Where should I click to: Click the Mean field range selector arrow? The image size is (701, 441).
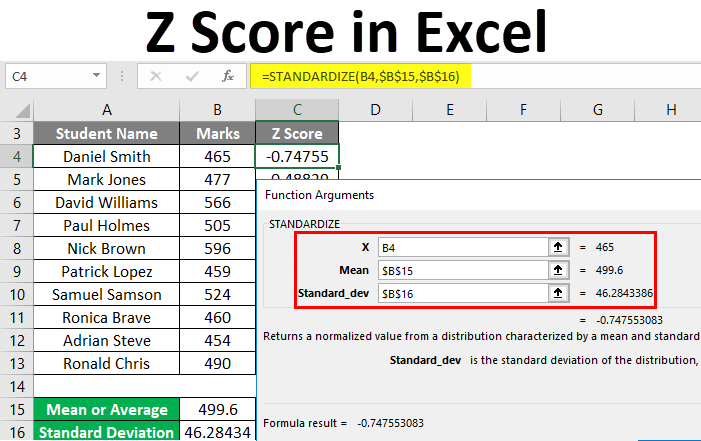[x=558, y=270]
